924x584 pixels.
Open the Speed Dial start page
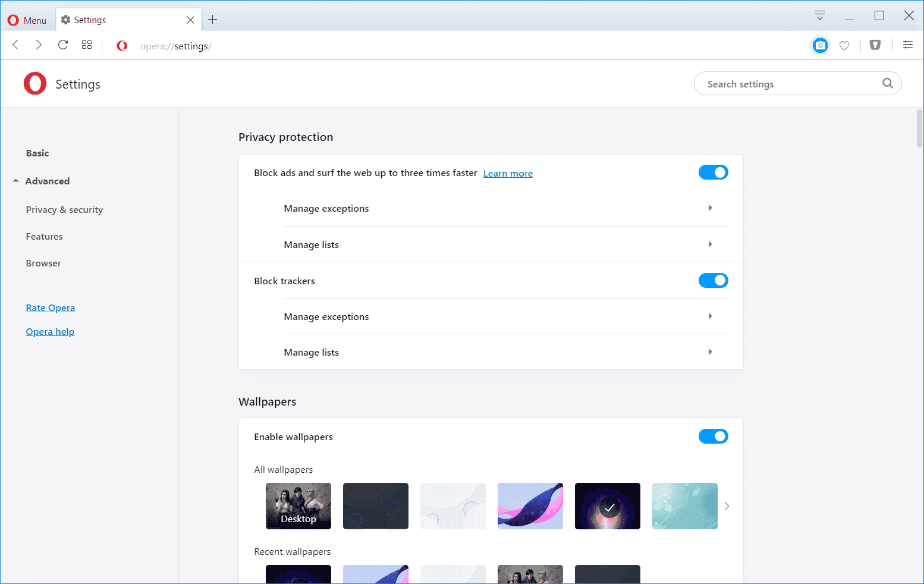click(87, 45)
